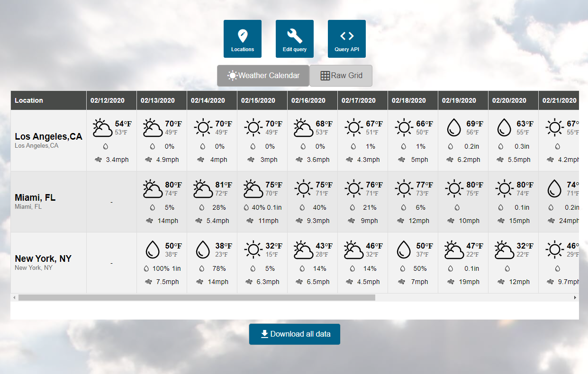Click the Download all data button
The width and height of the screenshot is (588, 374).
tap(294, 334)
